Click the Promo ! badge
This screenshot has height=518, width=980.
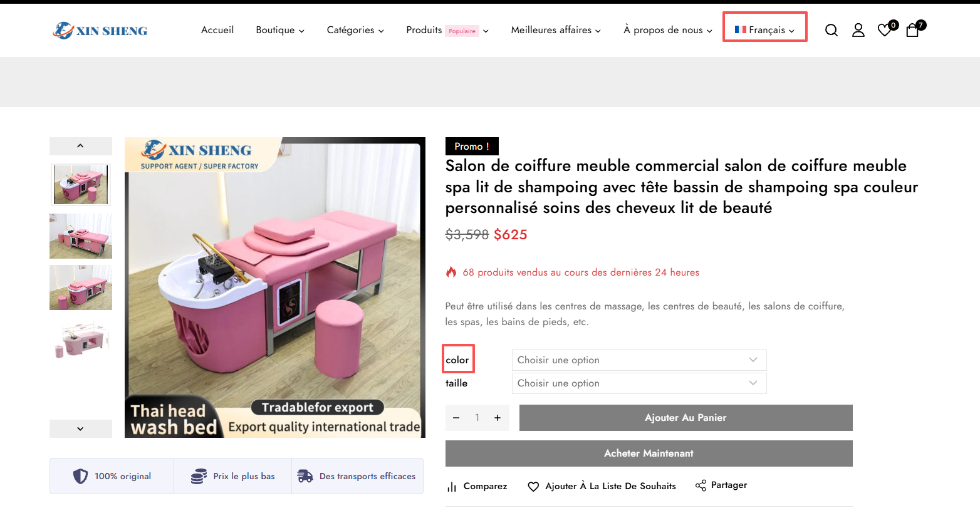pos(472,146)
